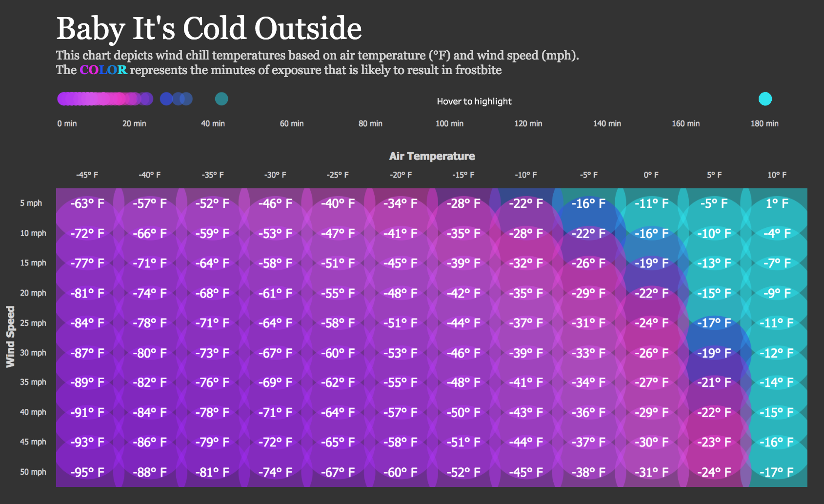Image resolution: width=824 pixels, height=504 pixels.
Task: Select the multicolored COLOR word in subtitle
Action: coord(103,70)
